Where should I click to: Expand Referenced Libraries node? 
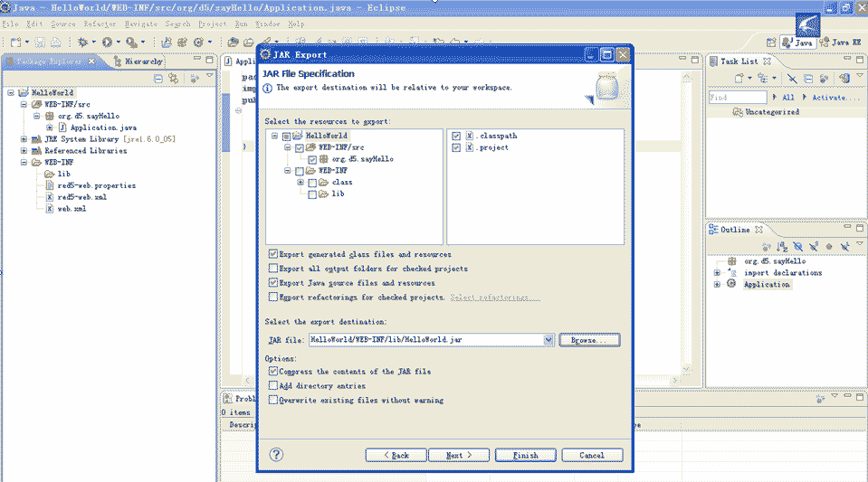click(24, 150)
